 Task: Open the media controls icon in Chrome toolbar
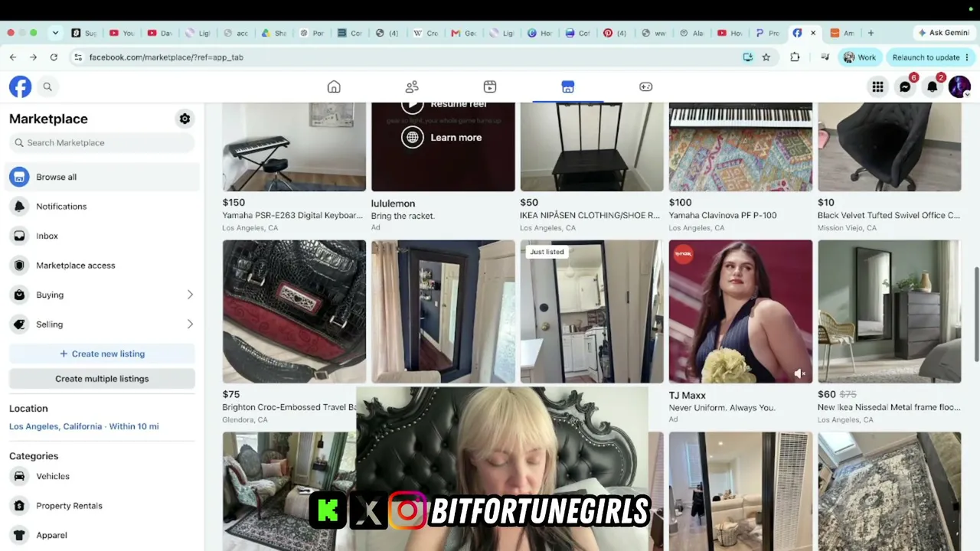coord(825,57)
